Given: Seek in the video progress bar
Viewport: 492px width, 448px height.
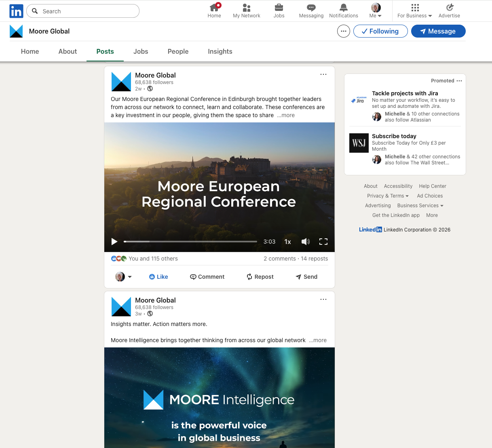Looking at the screenshot, I should coord(190,242).
